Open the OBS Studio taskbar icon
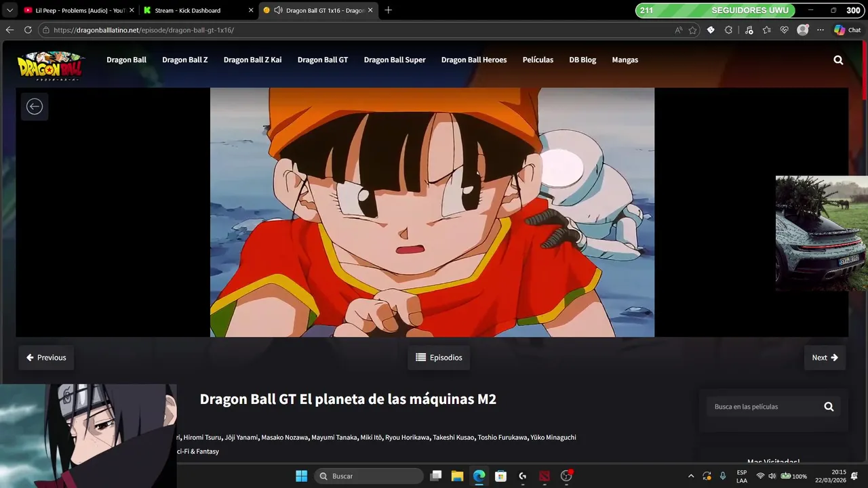The height and width of the screenshot is (488, 868). [x=566, y=476]
